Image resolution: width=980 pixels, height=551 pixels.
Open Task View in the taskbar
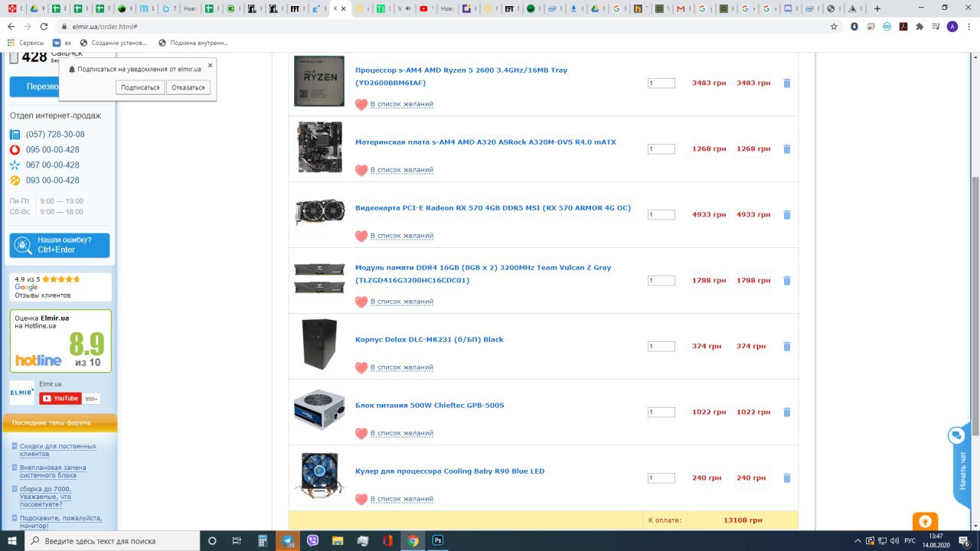point(237,540)
